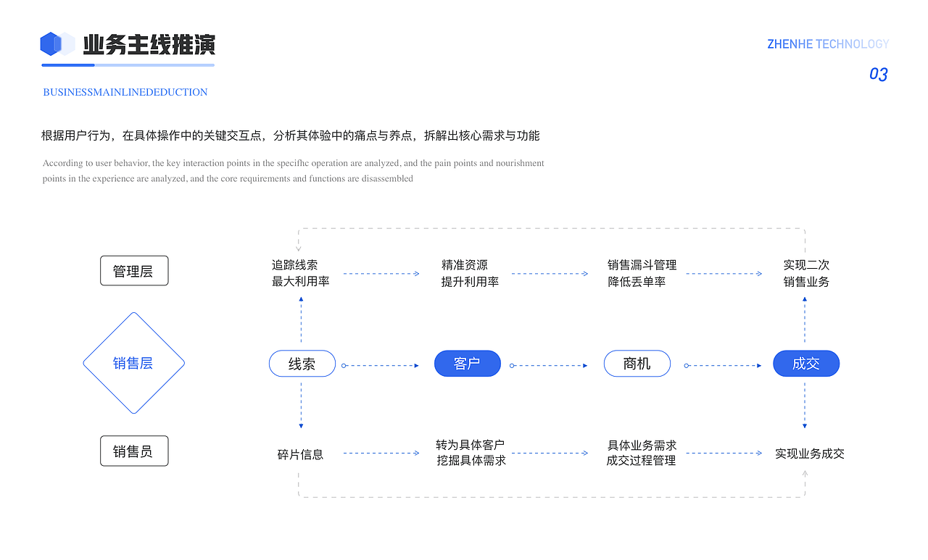The image size is (928, 560).
Task: Toggle the dashed arrow between 线索 and 客户
Action: [382, 364]
